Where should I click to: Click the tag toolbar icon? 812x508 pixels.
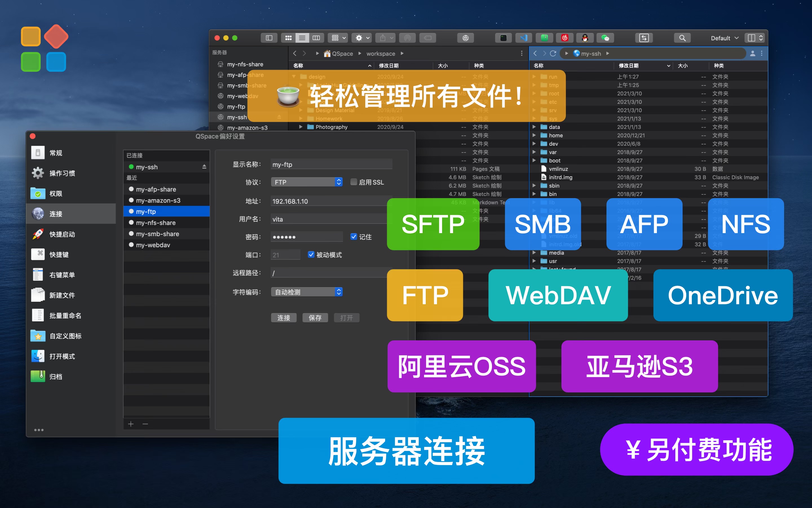click(428, 38)
